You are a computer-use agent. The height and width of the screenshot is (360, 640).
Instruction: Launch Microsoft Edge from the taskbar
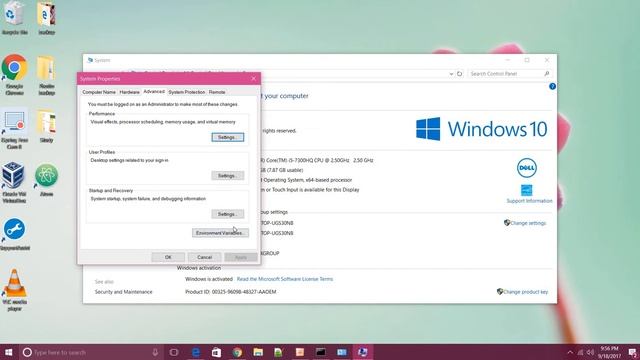point(196,352)
